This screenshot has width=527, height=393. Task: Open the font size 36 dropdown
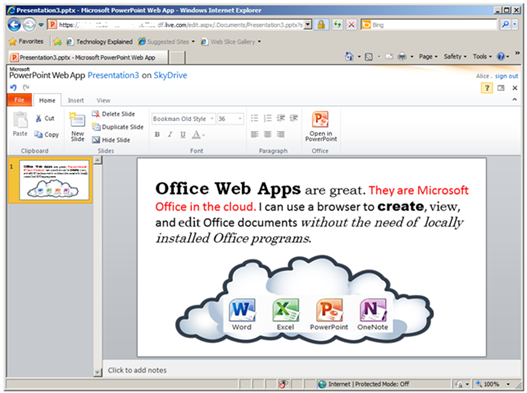(240, 119)
